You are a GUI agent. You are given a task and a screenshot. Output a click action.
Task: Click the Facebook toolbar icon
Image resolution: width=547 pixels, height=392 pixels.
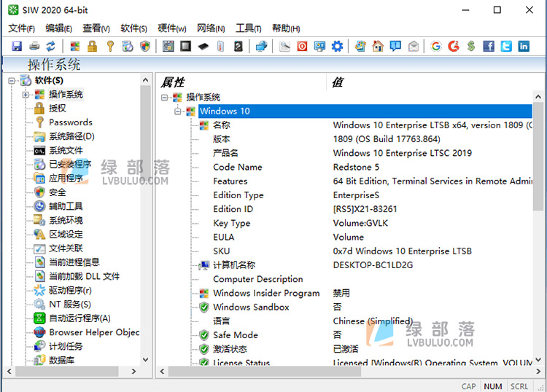pos(489,46)
